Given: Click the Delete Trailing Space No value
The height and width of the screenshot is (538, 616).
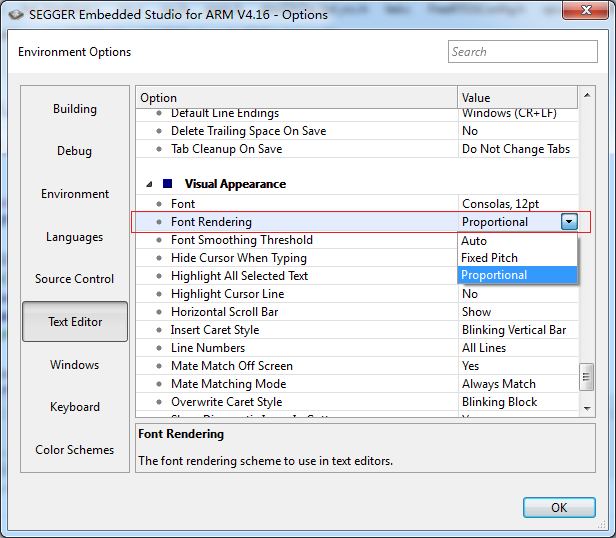Looking at the screenshot, I should (x=470, y=131).
